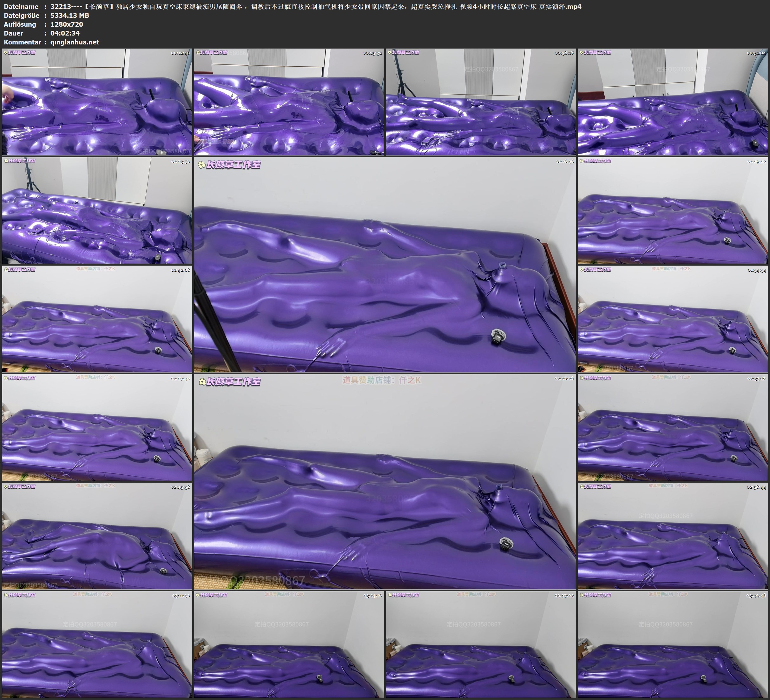
Task: Select the large frame at 01:16:36
Action: tap(385, 265)
